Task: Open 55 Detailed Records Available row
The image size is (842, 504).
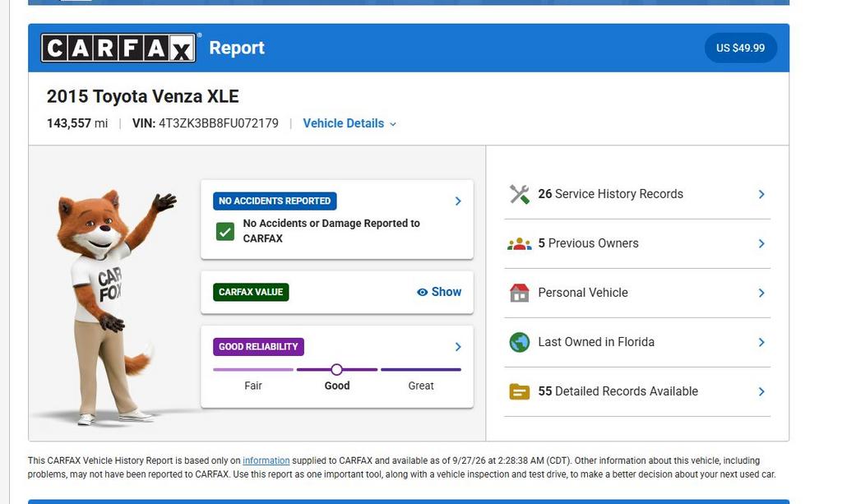Action: click(x=637, y=392)
